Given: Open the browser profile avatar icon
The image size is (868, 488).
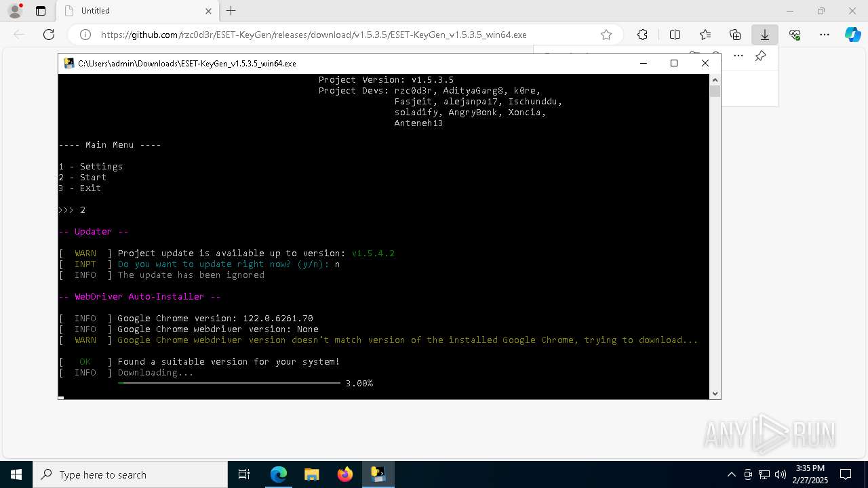Looking at the screenshot, I should (x=15, y=11).
